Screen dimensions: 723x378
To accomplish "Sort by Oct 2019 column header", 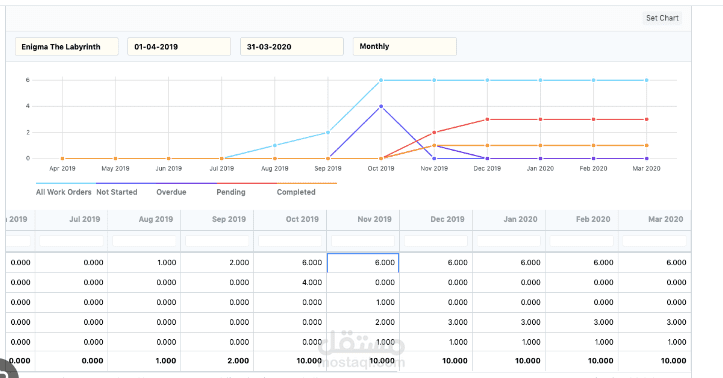I will point(290,219).
